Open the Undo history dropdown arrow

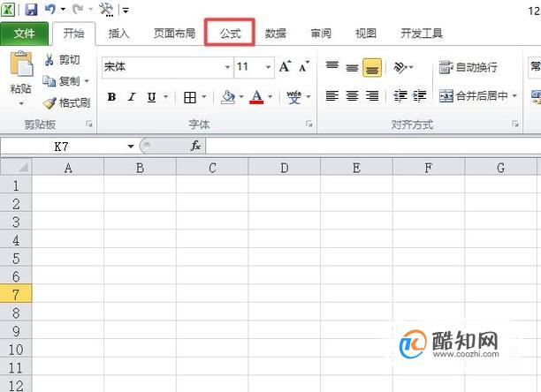pos(63,10)
